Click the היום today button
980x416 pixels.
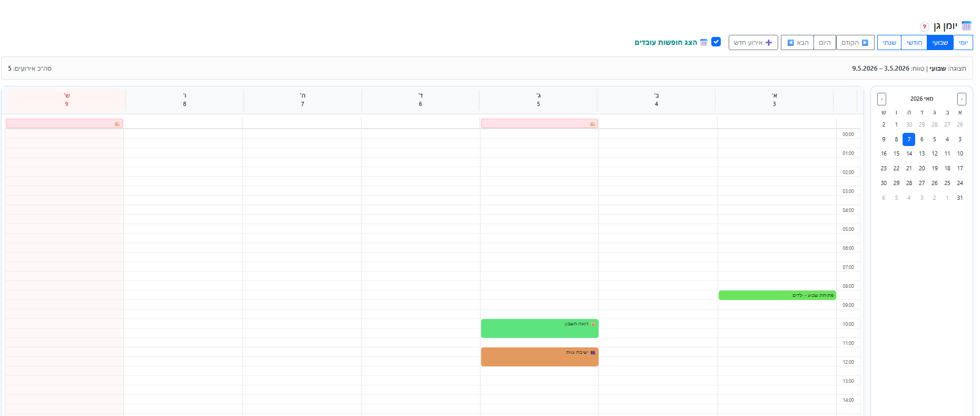tap(825, 43)
